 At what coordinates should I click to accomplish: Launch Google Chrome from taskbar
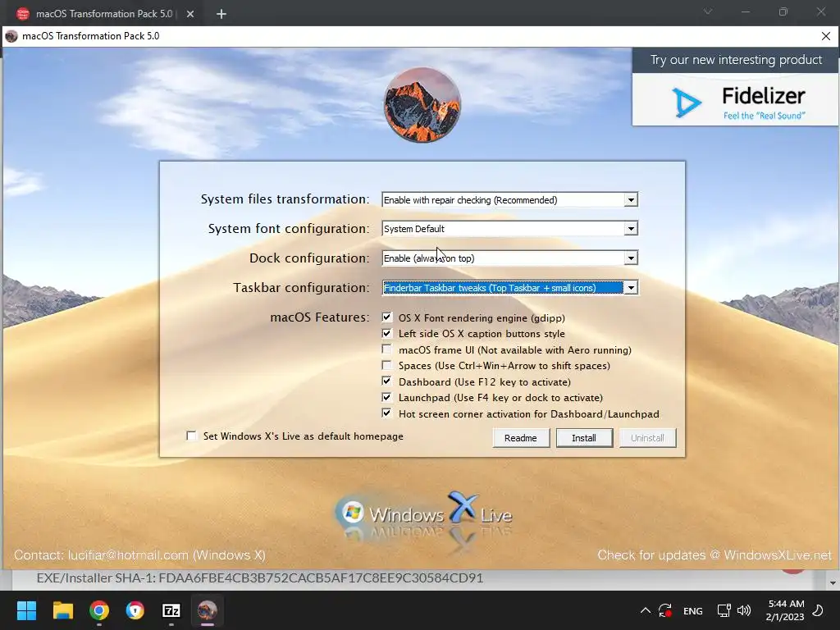click(99, 610)
